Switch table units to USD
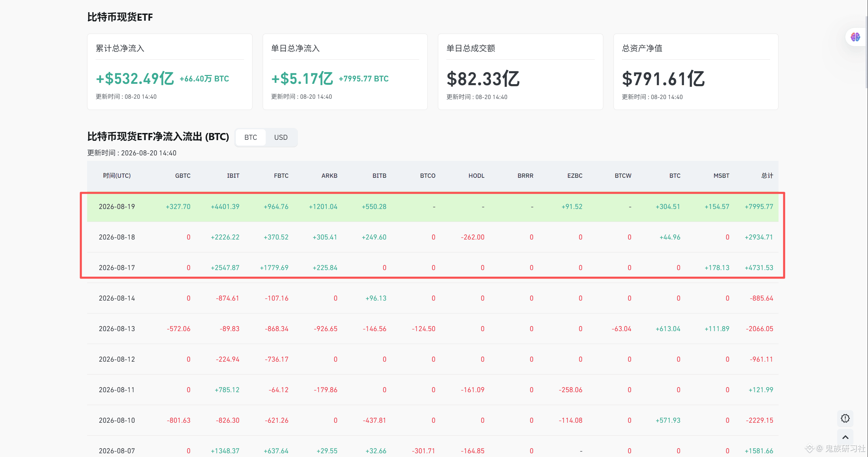868x457 pixels. pyautogui.click(x=281, y=137)
